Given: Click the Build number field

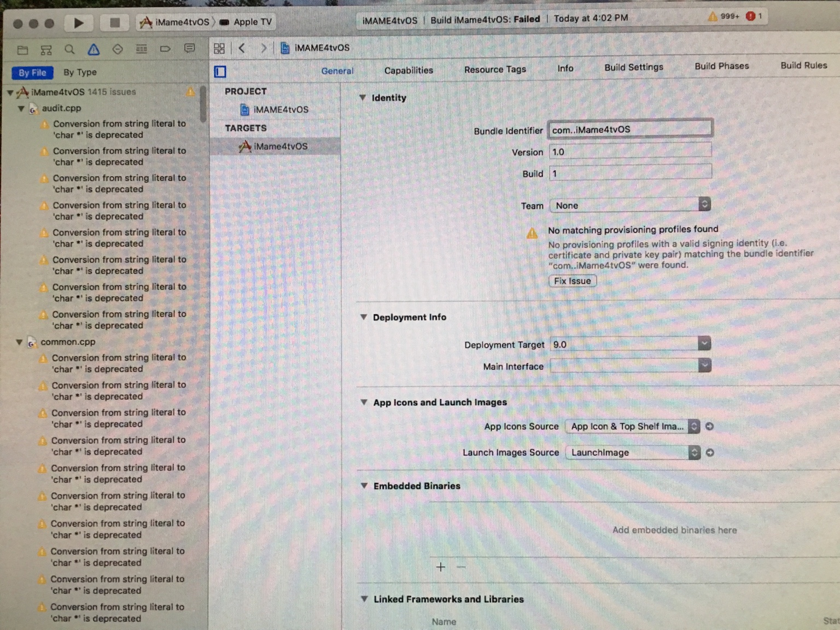Looking at the screenshot, I should pyautogui.click(x=630, y=173).
